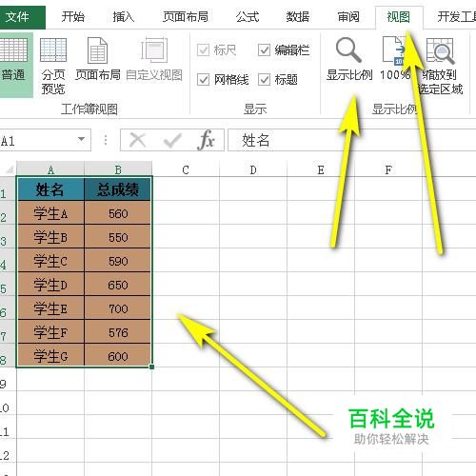
Task: Expand the Name Box dropdown arrow
Action: 82,139
